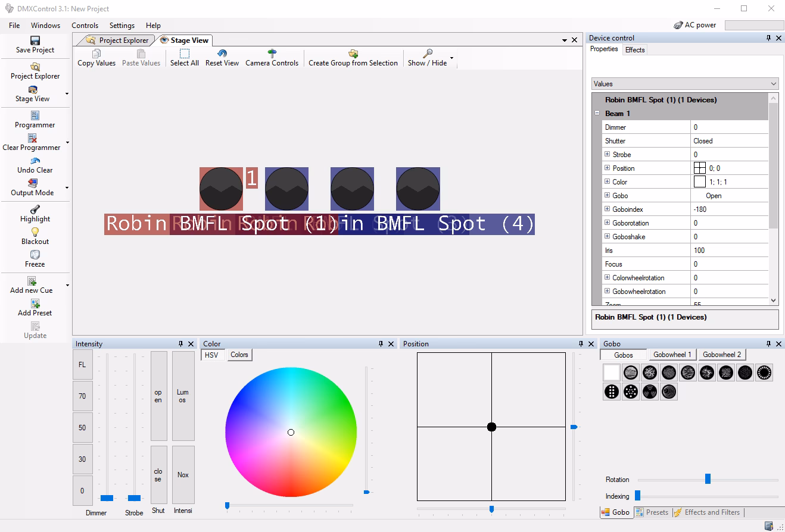Select the open white gobo
Image resolution: width=785 pixels, height=532 pixels.
click(x=612, y=373)
